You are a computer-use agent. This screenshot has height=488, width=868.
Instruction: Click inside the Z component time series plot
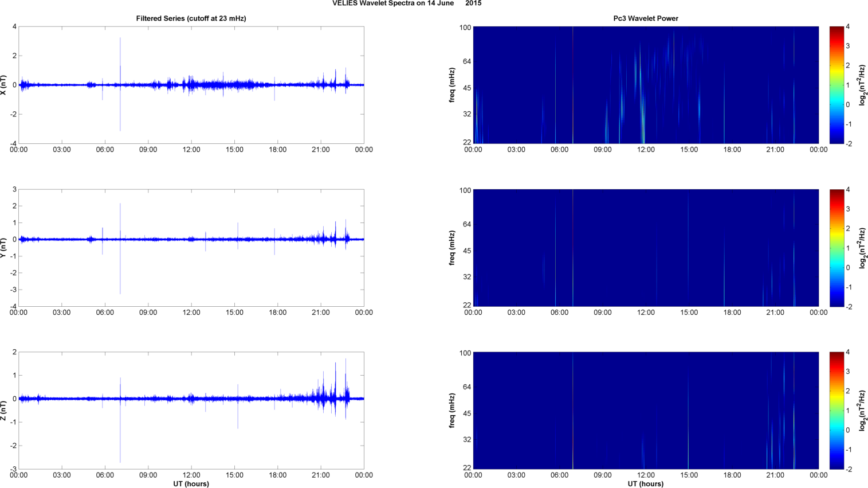pyautogui.click(x=191, y=411)
